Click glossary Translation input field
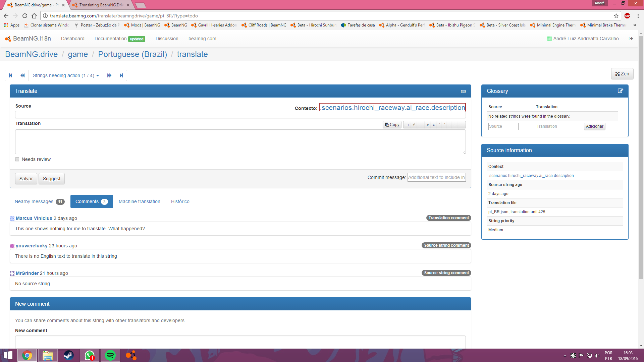Image resolution: width=644 pixels, height=362 pixels. pos(551,126)
